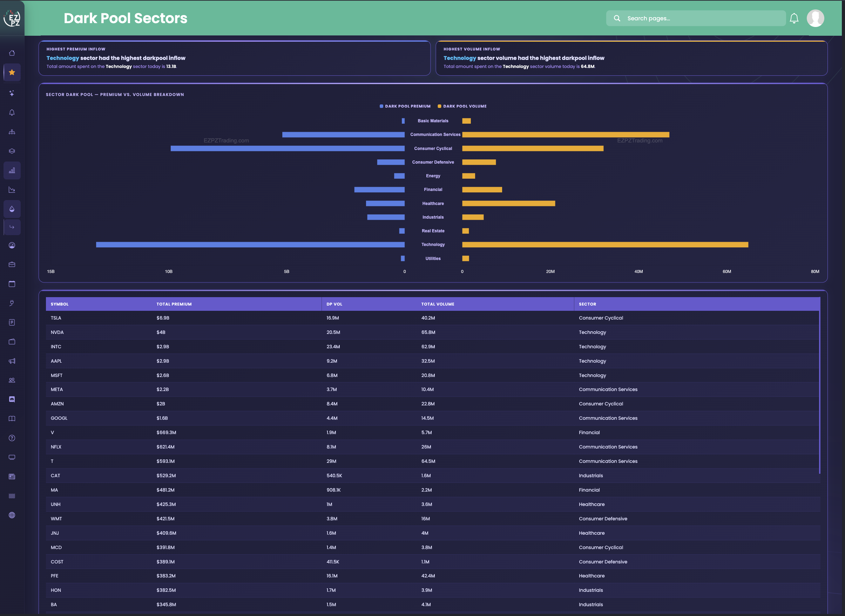Open the question mark help icon
Screen dimensions: 845x616
(x=12, y=438)
